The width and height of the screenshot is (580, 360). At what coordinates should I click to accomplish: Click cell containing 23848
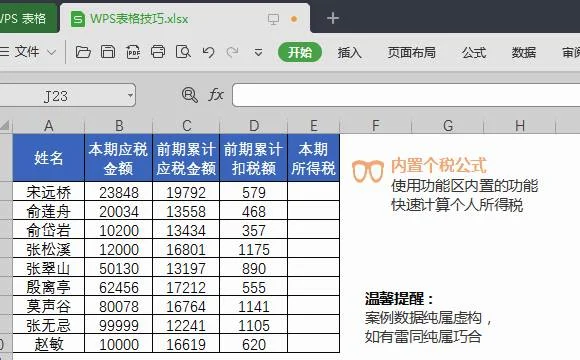click(x=119, y=192)
